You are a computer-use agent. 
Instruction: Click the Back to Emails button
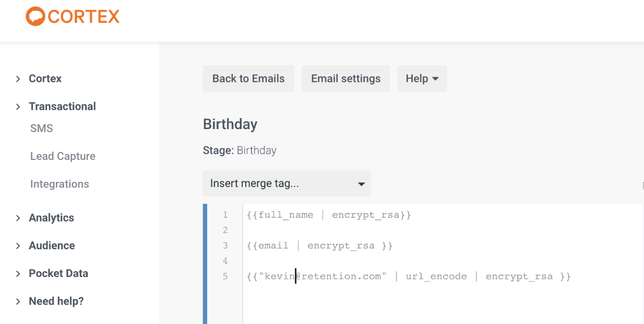pyautogui.click(x=248, y=78)
